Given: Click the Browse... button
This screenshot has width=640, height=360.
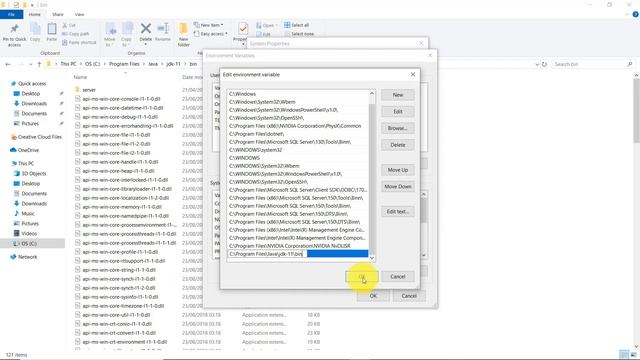Looking at the screenshot, I should click(x=398, y=128).
